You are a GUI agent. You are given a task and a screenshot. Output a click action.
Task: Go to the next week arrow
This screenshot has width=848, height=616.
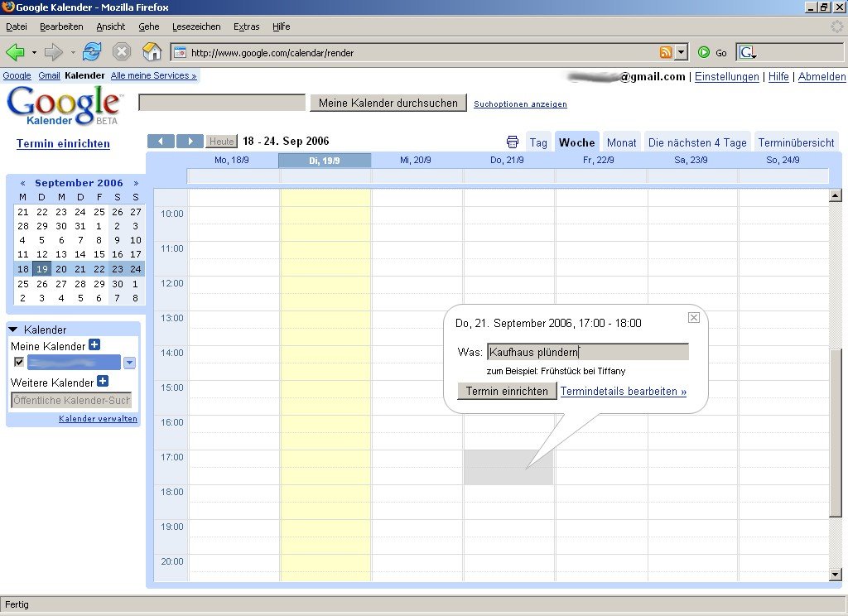click(190, 141)
